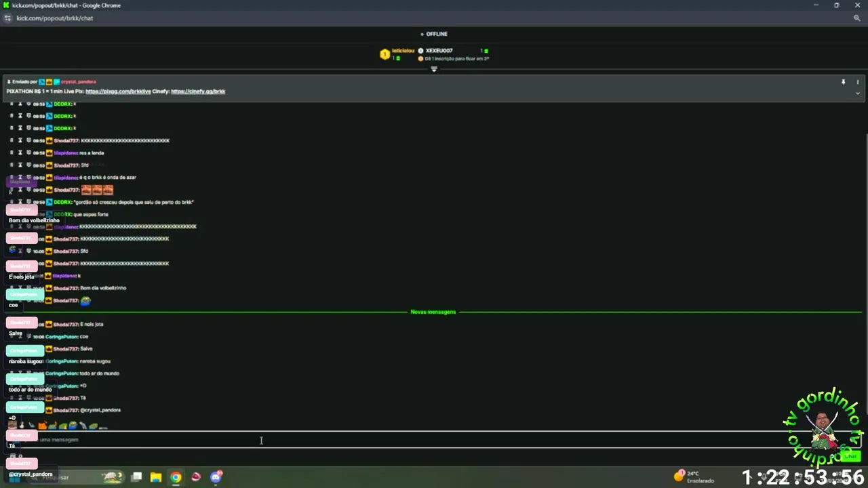
Task: Collapse the pinned message with the chevron
Action: coord(857,93)
